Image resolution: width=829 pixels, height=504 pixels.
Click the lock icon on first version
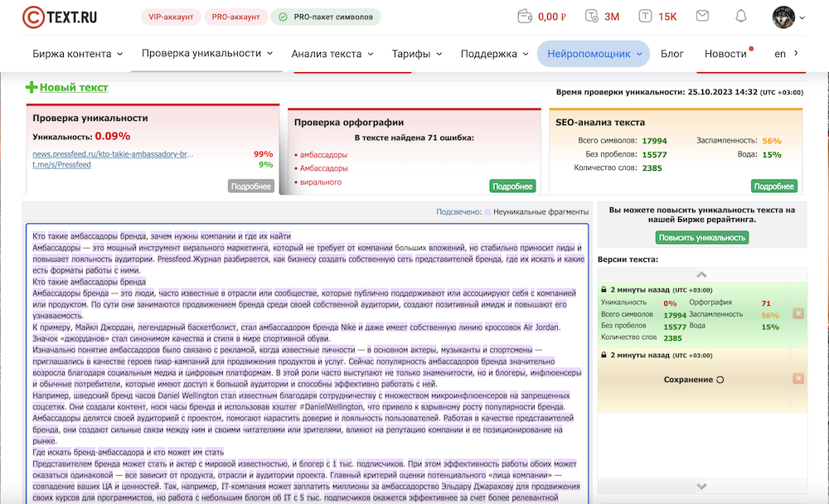604,290
